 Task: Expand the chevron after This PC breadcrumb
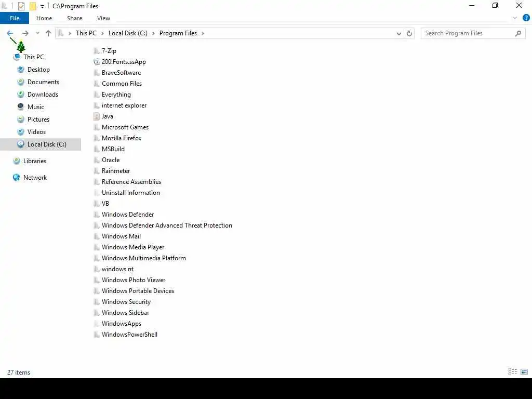102,33
